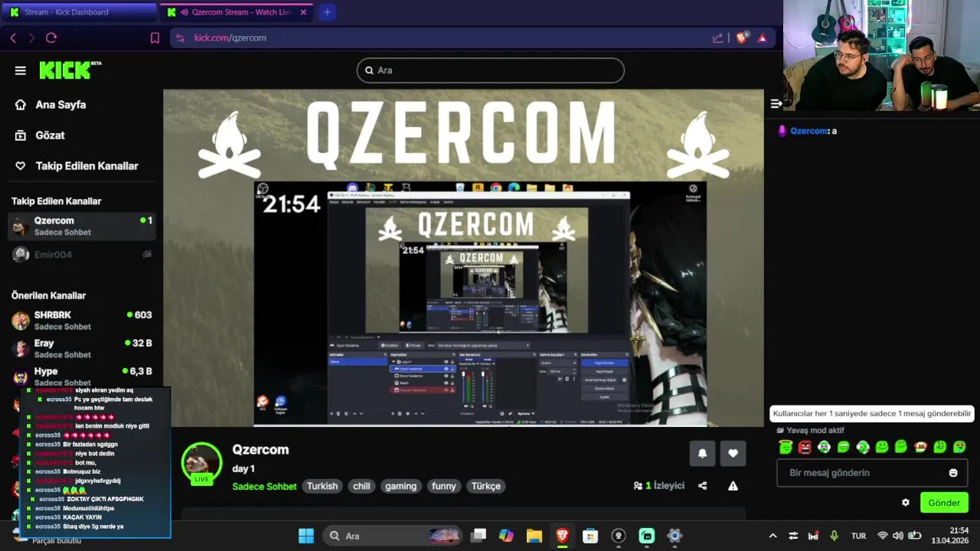Open a new browser tab with plus
The height and width of the screenshot is (551, 980).
tap(327, 12)
